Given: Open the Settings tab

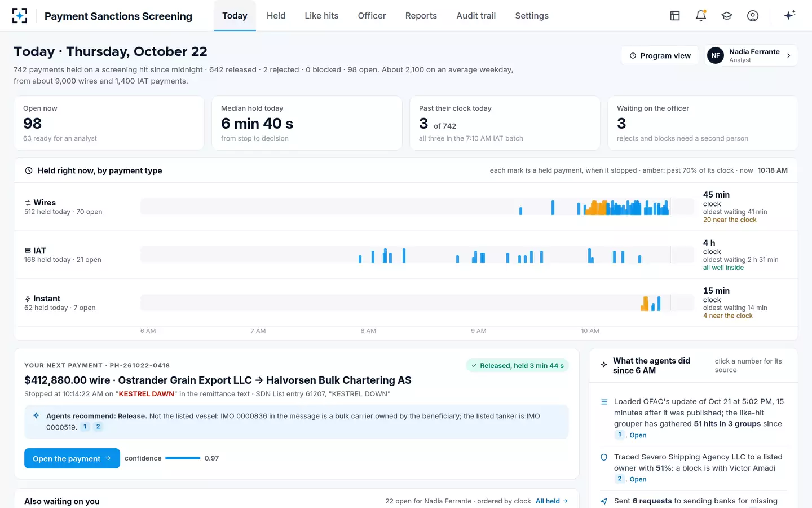Looking at the screenshot, I should tap(532, 16).
